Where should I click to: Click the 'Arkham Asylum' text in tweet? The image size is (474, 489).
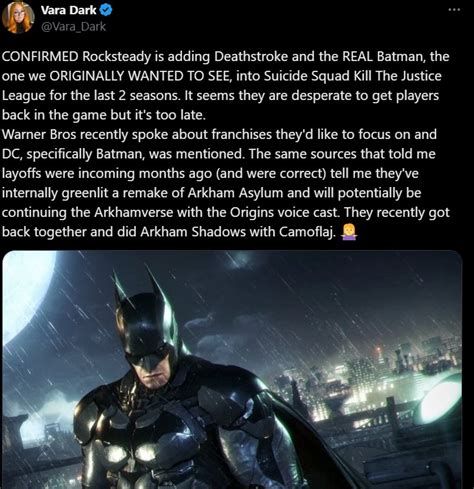point(235,193)
